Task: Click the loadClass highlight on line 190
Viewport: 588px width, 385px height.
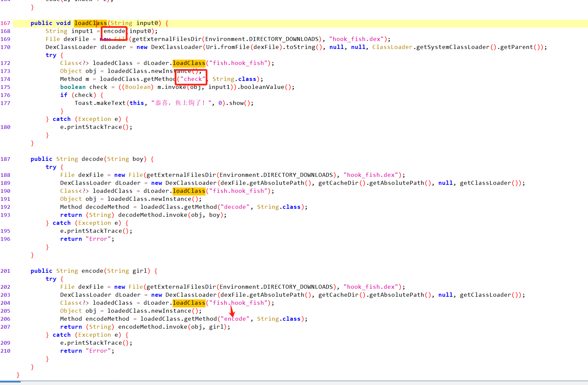Action: [189, 191]
